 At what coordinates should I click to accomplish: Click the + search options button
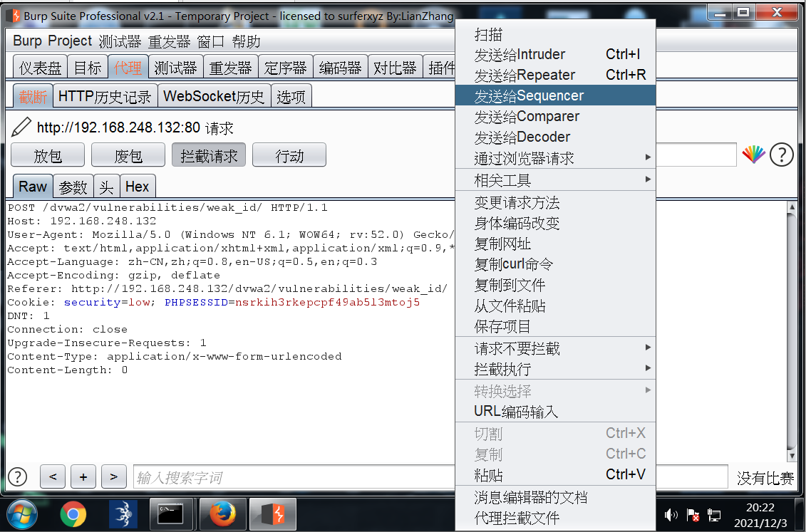83,476
